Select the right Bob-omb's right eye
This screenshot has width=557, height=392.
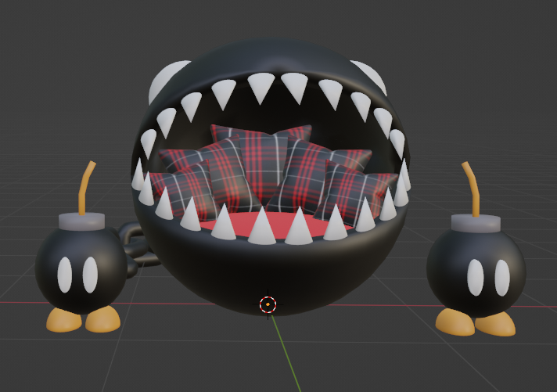pos(502,278)
